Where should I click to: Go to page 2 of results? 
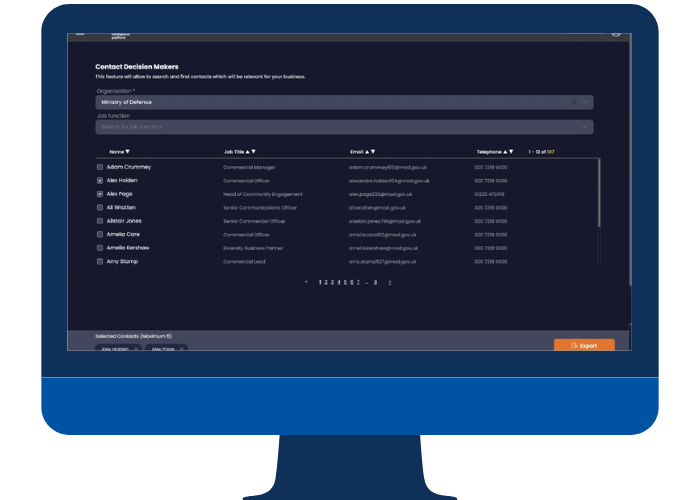pyautogui.click(x=326, y=282)
